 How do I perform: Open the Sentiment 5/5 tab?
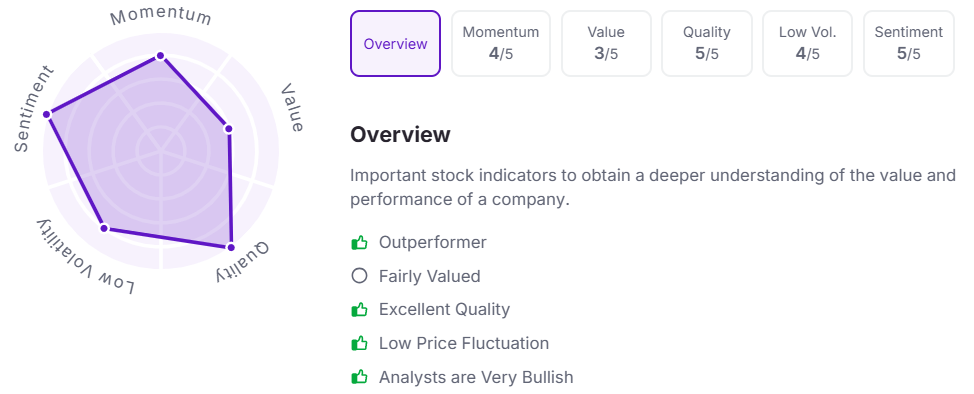coord(909,44)
